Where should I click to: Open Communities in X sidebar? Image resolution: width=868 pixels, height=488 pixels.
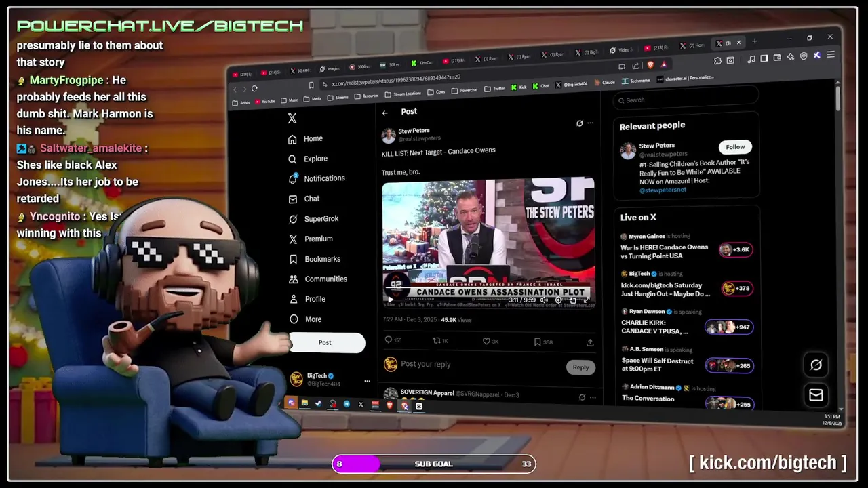[x=318, y=279]
